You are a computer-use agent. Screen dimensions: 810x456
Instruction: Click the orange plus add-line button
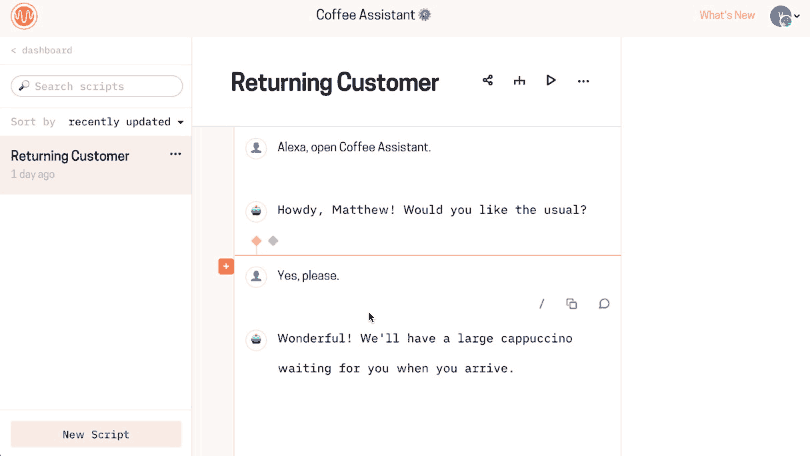226,266
